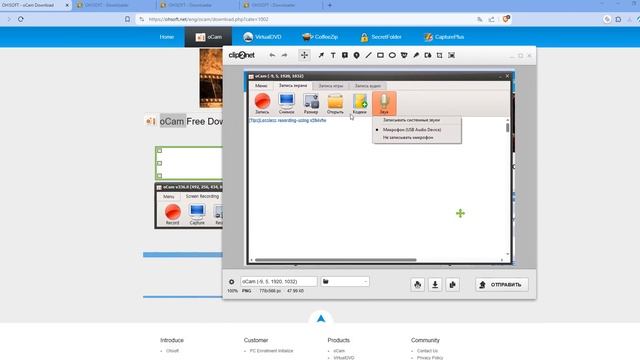Switch to the second OHSOFT browser tab
The height and width of the screenshot is (360, 640).
(114, 5)
